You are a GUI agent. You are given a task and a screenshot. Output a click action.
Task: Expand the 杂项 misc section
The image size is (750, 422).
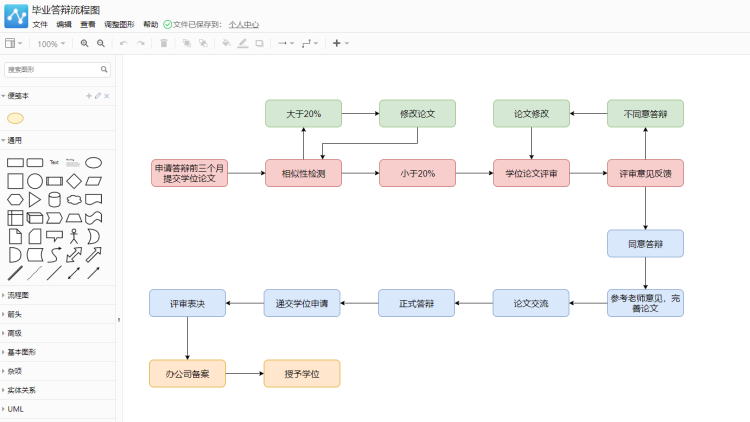12,371
